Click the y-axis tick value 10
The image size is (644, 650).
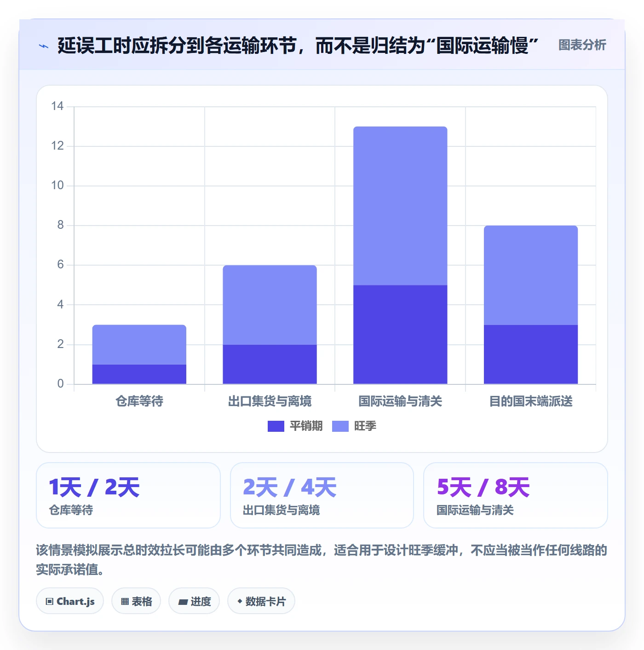point(57,186)
